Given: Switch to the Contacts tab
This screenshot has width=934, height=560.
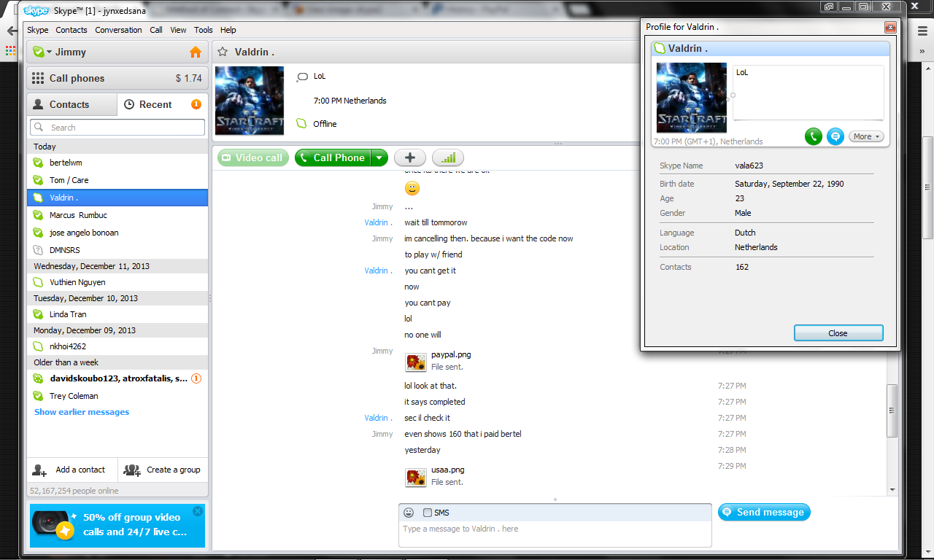Looking at the screenshot, I should pos(72,104).
